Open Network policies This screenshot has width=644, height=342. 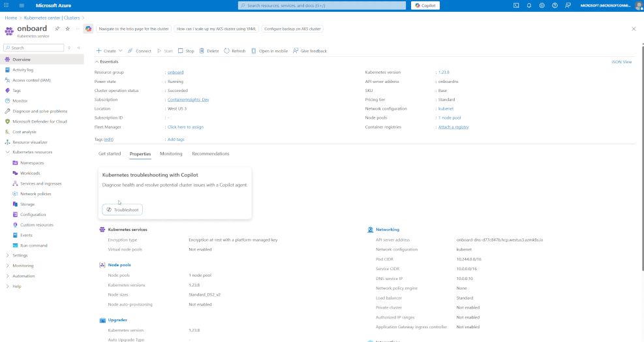(36, 194)
